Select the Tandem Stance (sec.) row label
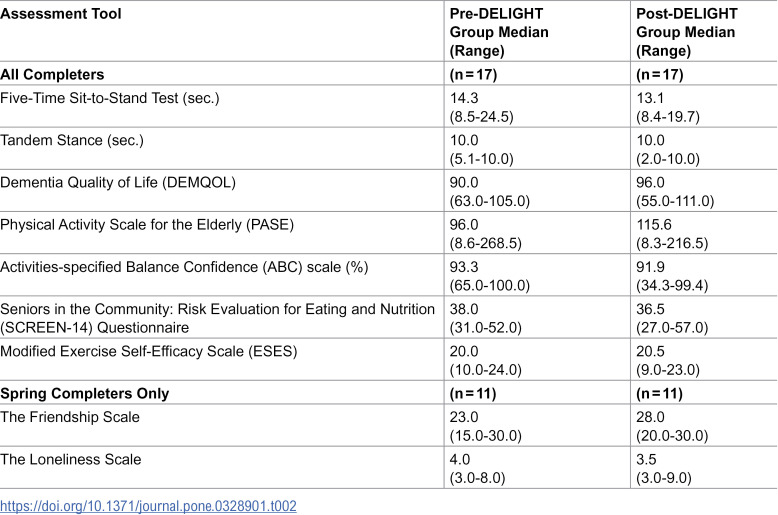The image size is (778, 515). (x=72, y=140)
